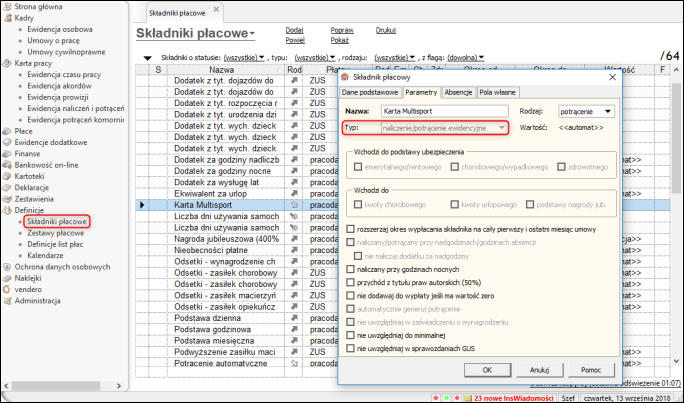Screen dimensions: 684x403
Task: Click the Kartoteki module icon
Action: click(x=7, y=176)
